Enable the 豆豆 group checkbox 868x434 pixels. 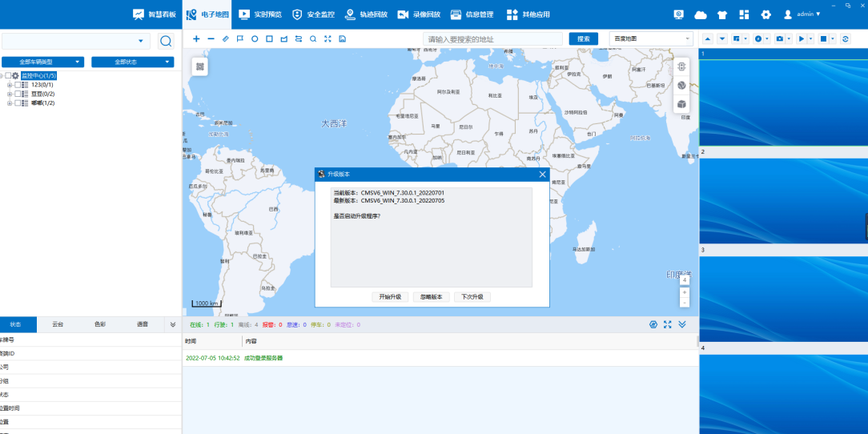[x=18, y=94]
